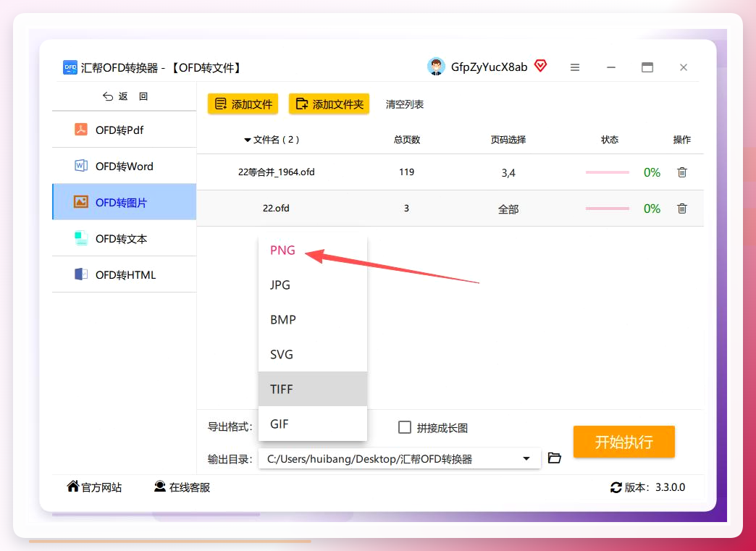
Task: Click progress bar of 22等合并_1964.ofd row
Action: pos(607,172)
